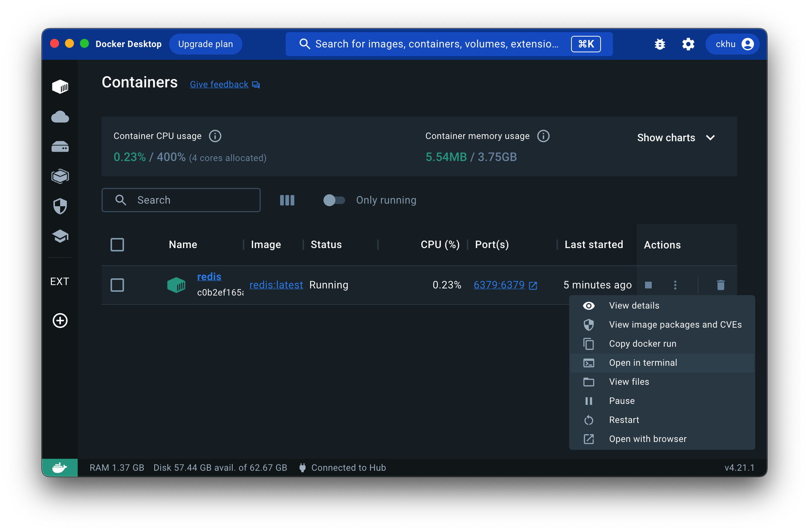The image size is (809, 532).
Task: Choose Copy docker run menu entry
Action: (662, 344)
